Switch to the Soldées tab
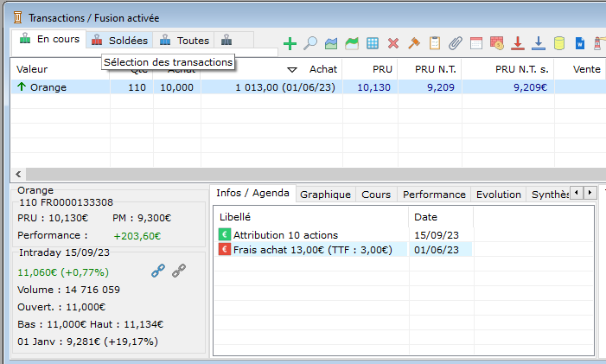Viewport: 606px width, 364px height. [x=119, y=40]
